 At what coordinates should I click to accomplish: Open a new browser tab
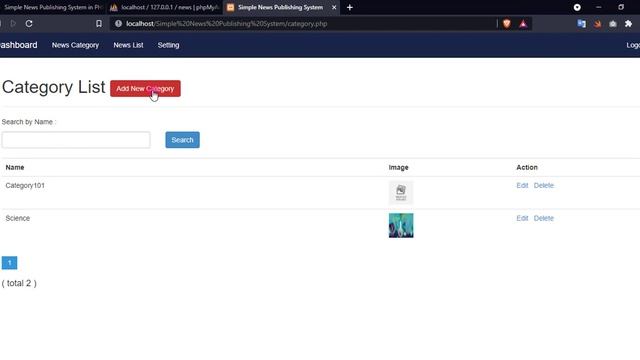[350, 7]
